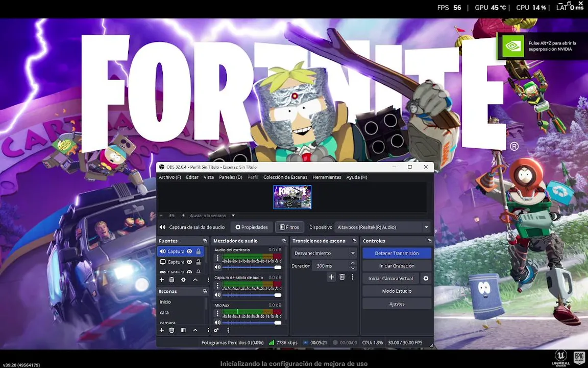Image resolution: width=588 pixels, height=368 pixels.
Task: Zoom in preview with plus button
Action: [183, 216]
